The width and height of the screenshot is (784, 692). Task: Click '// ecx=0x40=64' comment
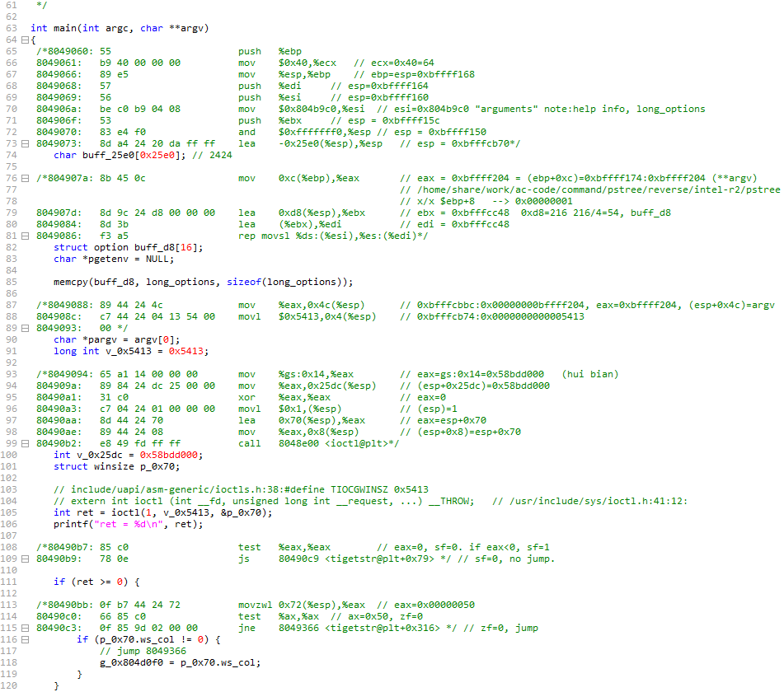[394, 63]
